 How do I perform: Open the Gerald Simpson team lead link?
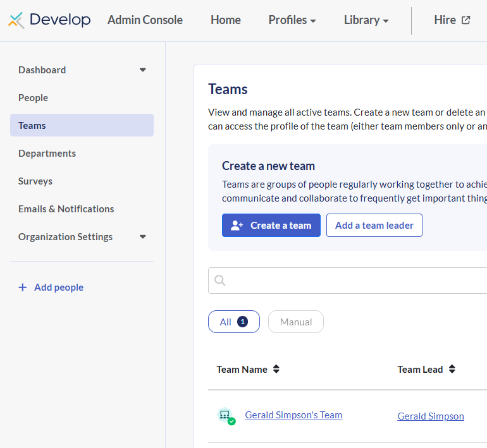pyautogui.click(x=430, y=416)
